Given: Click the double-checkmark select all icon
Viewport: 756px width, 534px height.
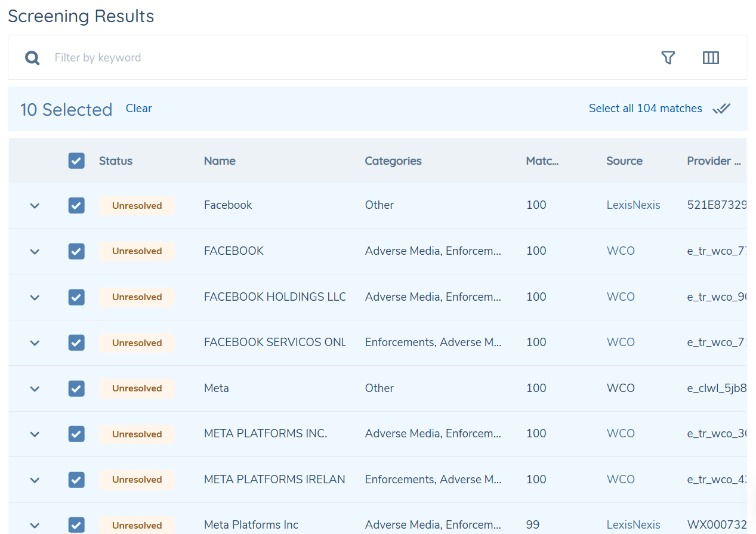Looking at the screenshot, I should [x=721, y=109].
